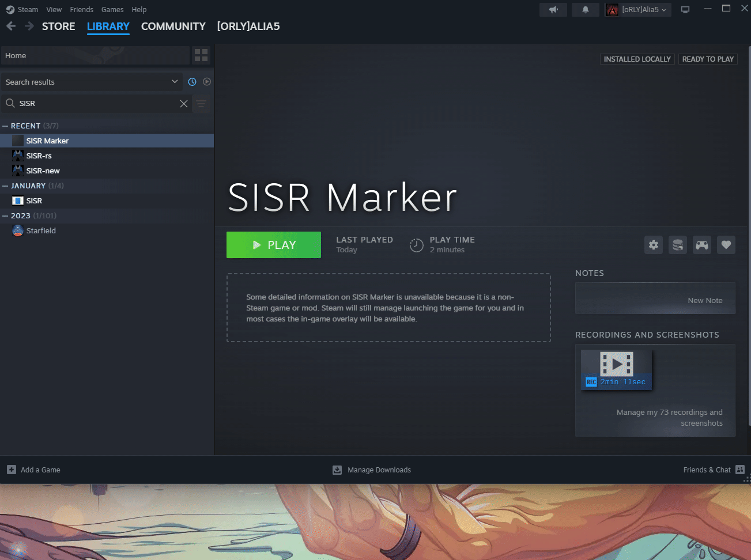Open the View menu
Image resolution: width=751 pixels, height=560 pixels.
pyautogui.click(x=54, y=10)
